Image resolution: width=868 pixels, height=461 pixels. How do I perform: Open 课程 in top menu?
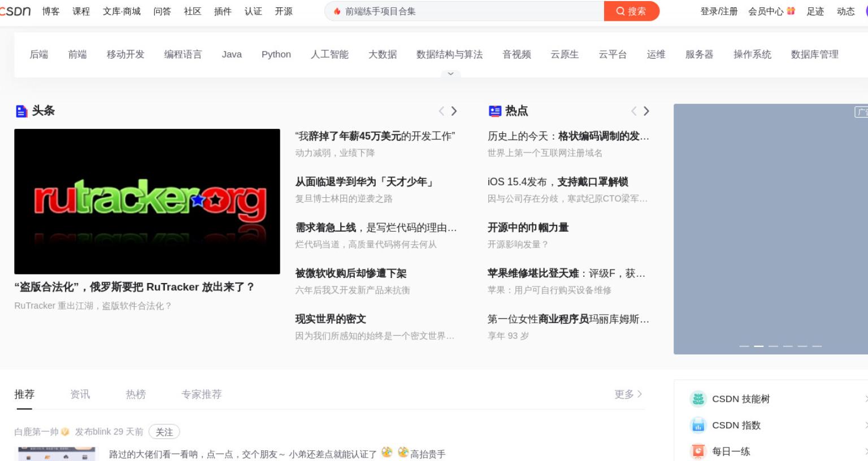coord(81,11)
